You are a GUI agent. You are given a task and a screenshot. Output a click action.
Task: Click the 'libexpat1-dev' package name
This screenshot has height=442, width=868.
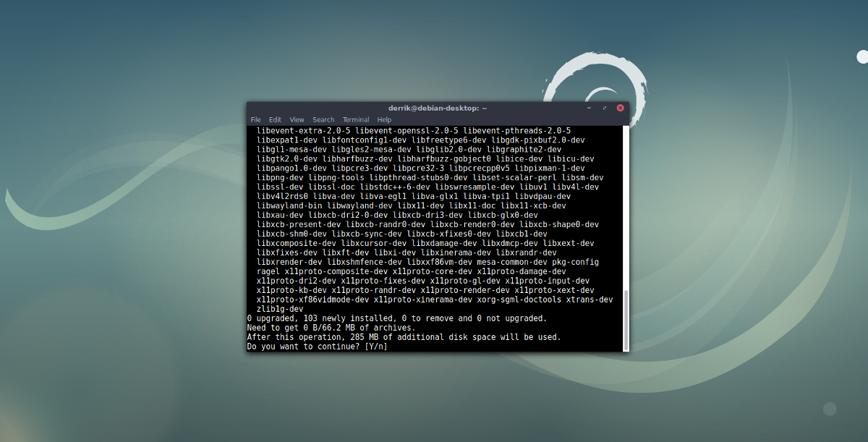click(x=286, y=140)
